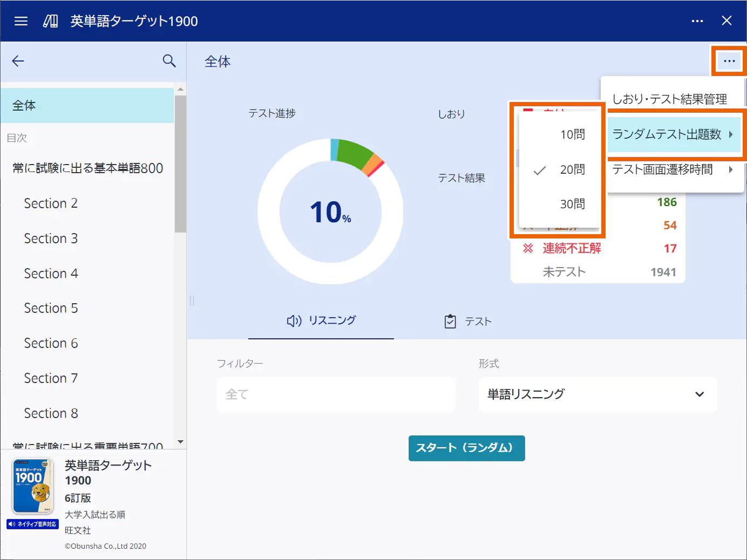Click the テスト結果 label
Image resolution: width=747 pixels, height=560 pixels.
coord(461,178)
